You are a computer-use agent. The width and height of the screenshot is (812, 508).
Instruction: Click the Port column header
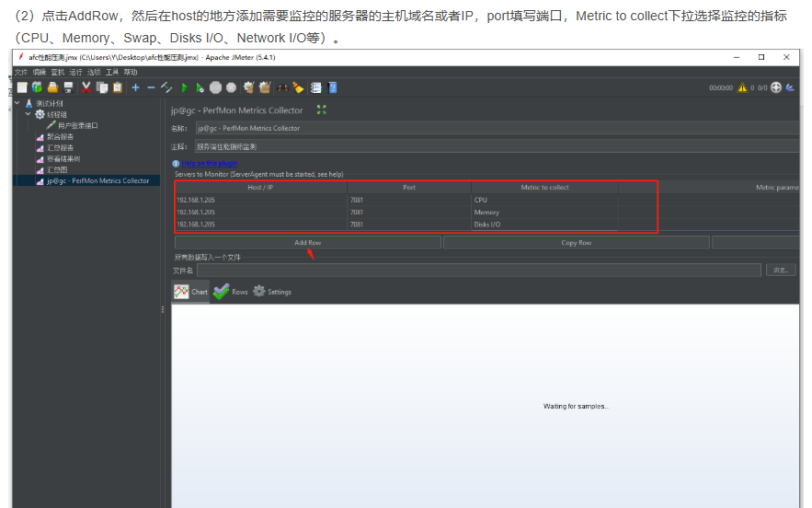point(409,187)
